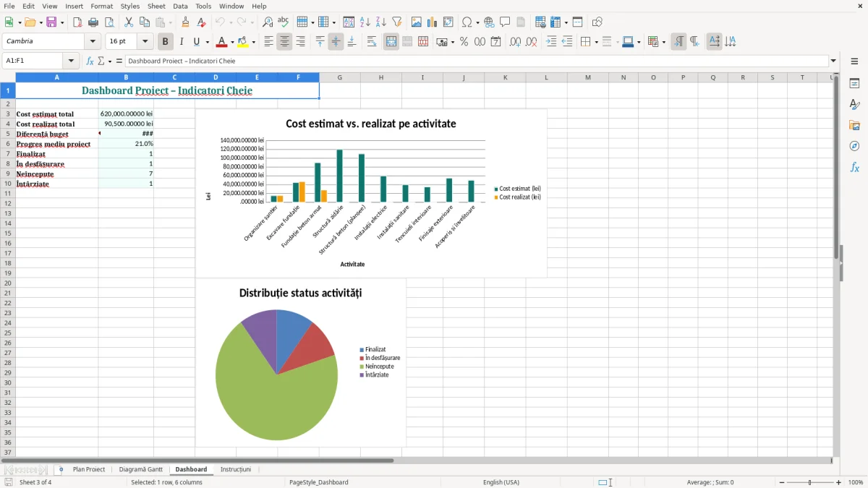Click the Print icon

(93, 22)
